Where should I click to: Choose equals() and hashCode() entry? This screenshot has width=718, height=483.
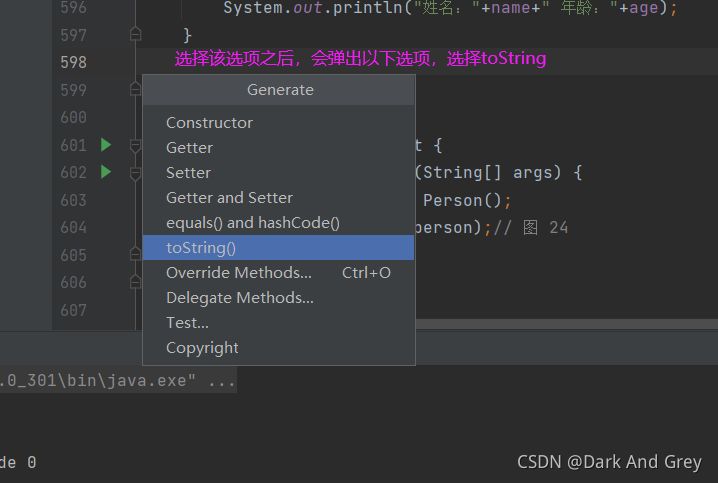tap(278, 223)
